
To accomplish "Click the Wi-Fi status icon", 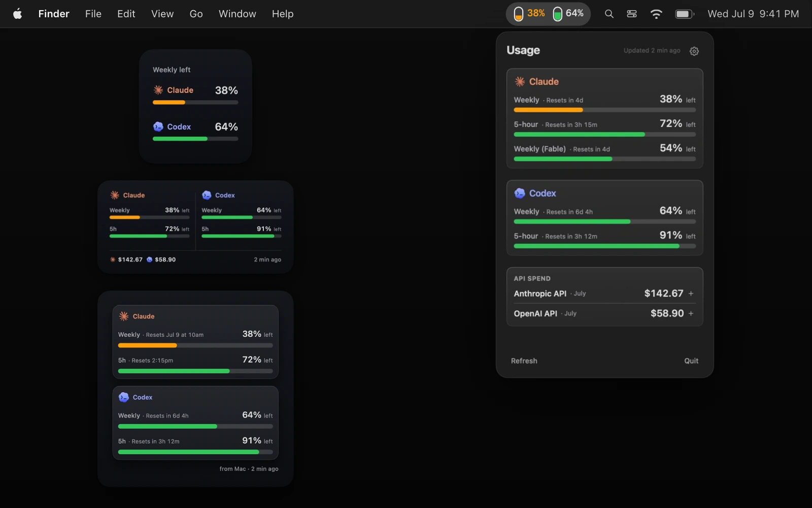I will point(656,14).
